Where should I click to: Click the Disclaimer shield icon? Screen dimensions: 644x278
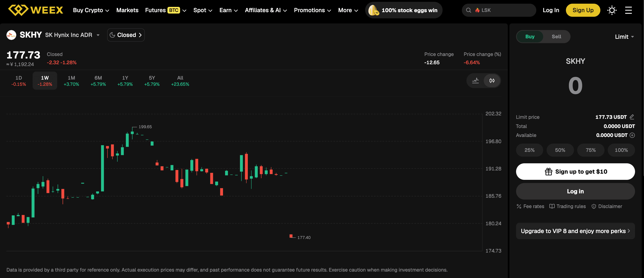point(594,206)
